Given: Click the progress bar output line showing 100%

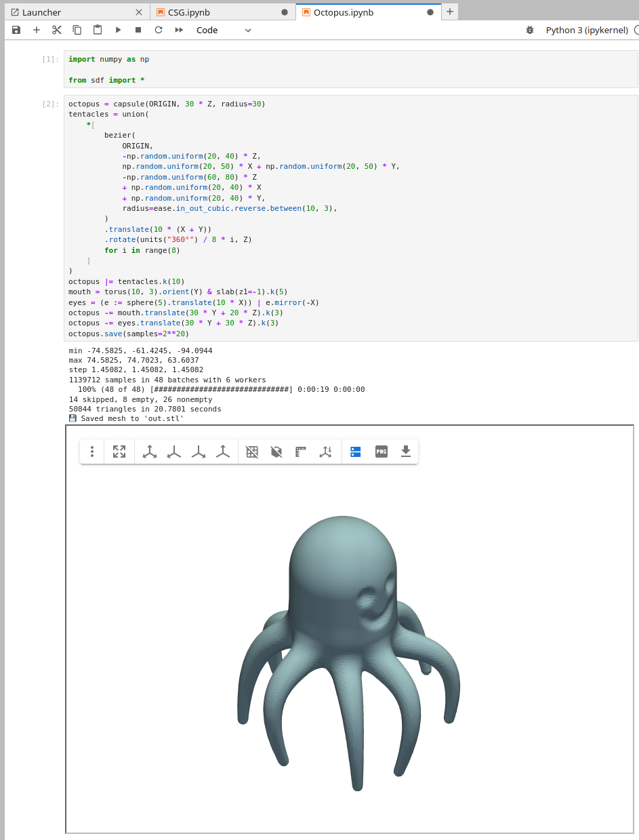Looking at the screenshot, I should click(x=221, y=389).
